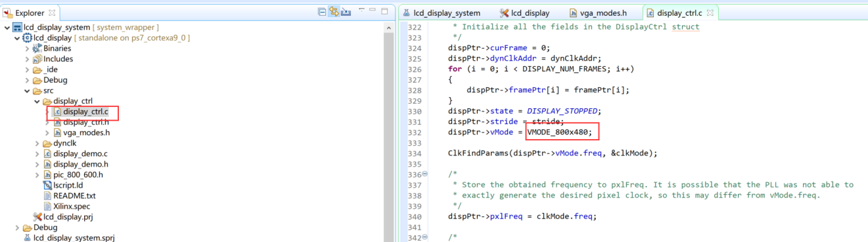The image size is (868, 242).
Task: Click the lcd_display_system project icon
Action: [x=18, y=28]
